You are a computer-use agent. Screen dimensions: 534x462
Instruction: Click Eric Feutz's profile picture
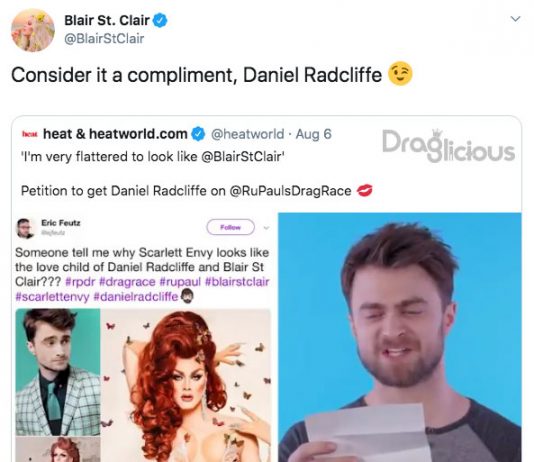(x=25, y=228)
